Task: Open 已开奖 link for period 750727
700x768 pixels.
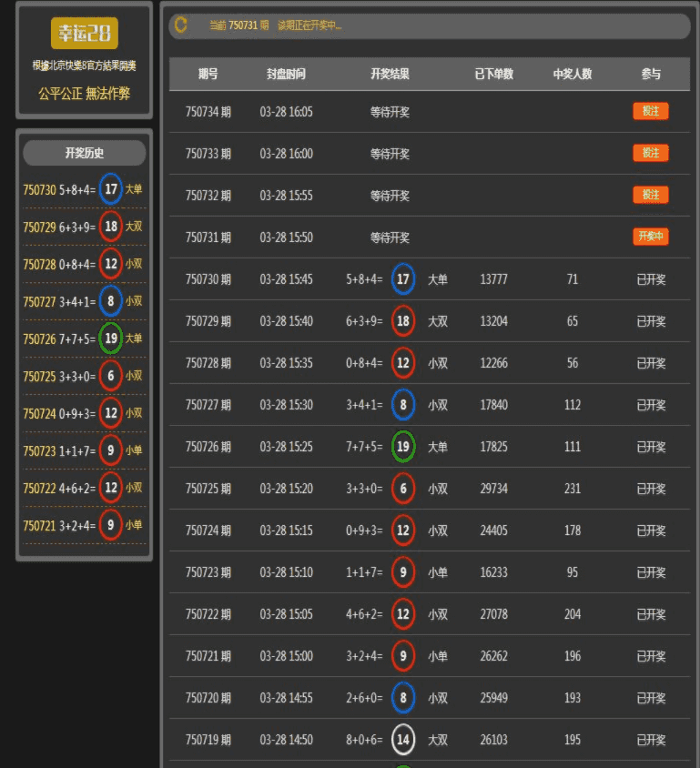Action: (651, 405)
